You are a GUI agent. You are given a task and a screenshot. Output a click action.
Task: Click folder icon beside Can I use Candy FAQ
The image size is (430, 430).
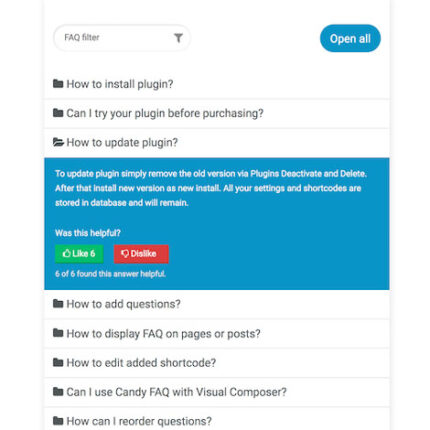(x=58, y=391)
